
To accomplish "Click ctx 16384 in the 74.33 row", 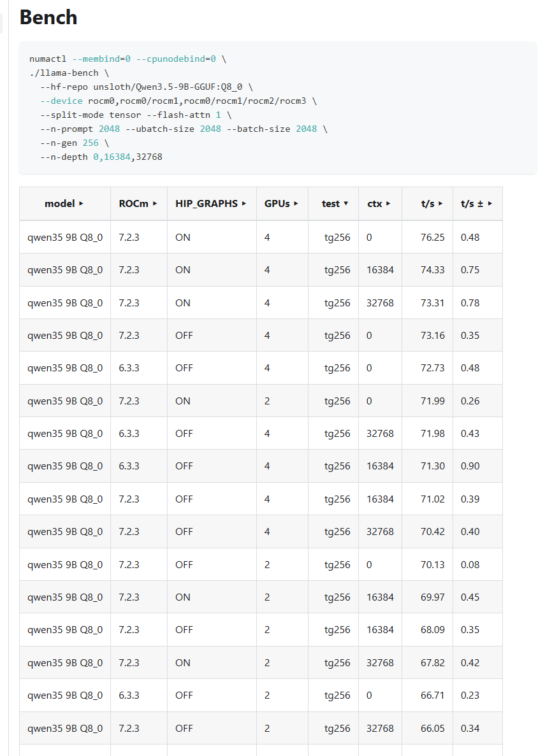I will [380, 270].
